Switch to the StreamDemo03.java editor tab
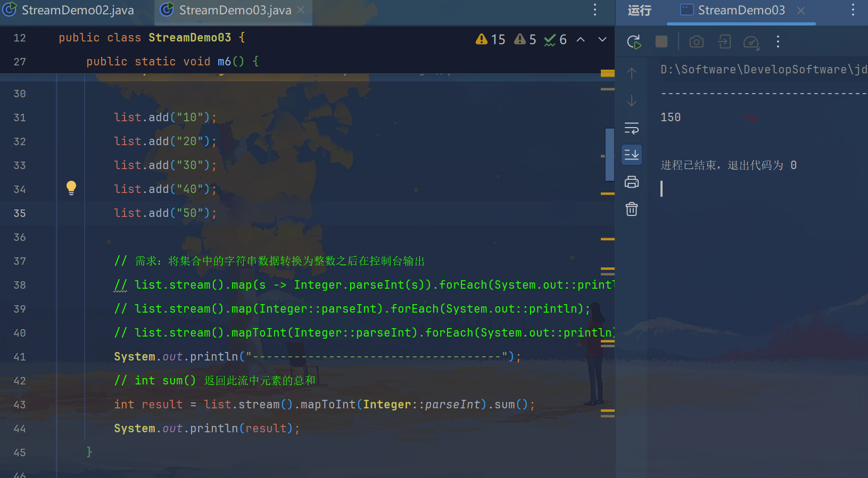868x478 pixels. click(234, 10)
